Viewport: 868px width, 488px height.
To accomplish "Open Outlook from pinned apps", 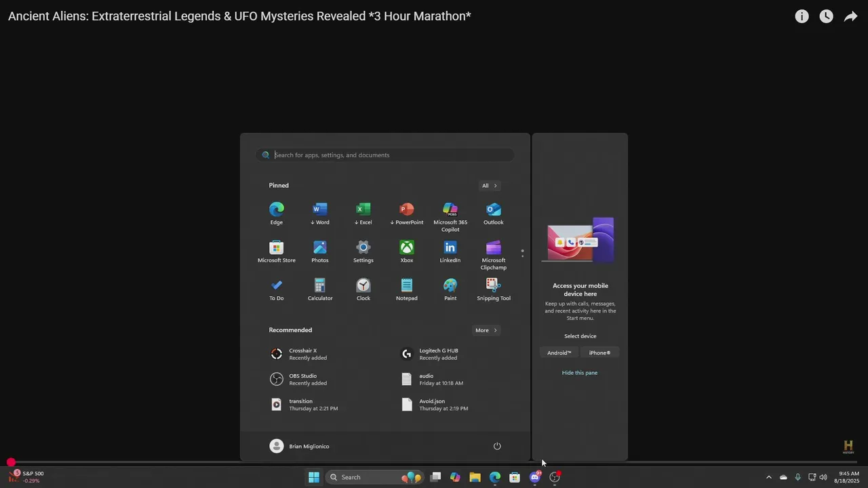I will 494,213.
